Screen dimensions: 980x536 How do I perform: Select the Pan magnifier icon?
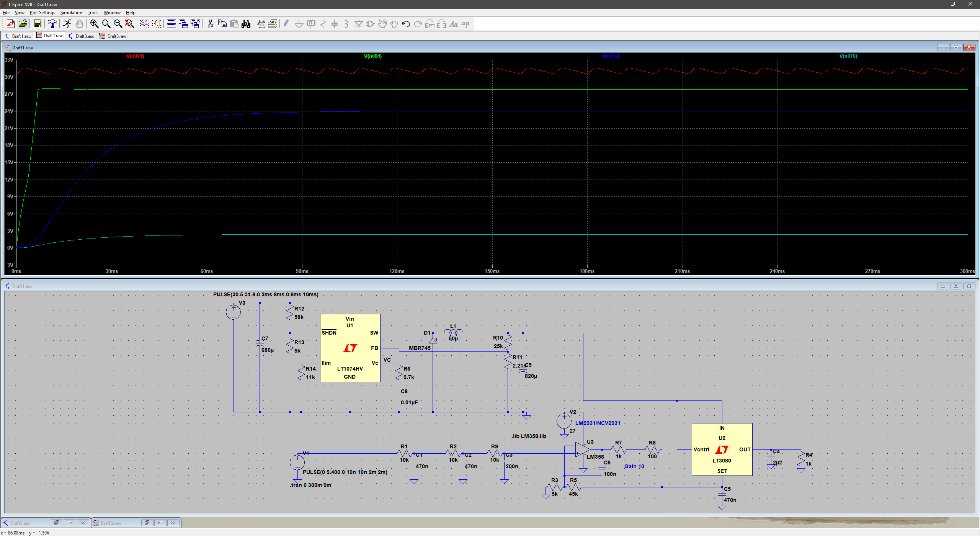click(106, 24)
